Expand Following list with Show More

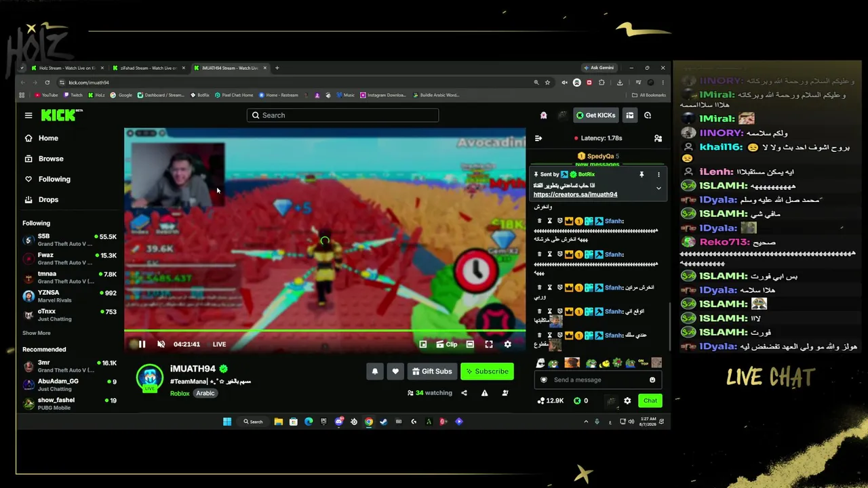click(x=37, y=333)
